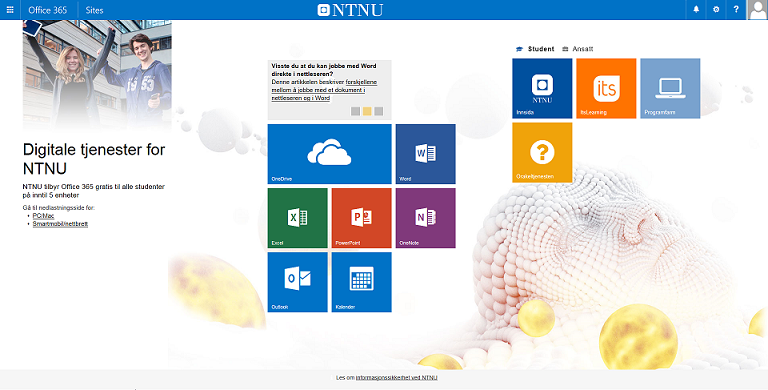Screen dimensions: 768x390
Task: Open the OneDrive tile
Action: click(330, 154)
